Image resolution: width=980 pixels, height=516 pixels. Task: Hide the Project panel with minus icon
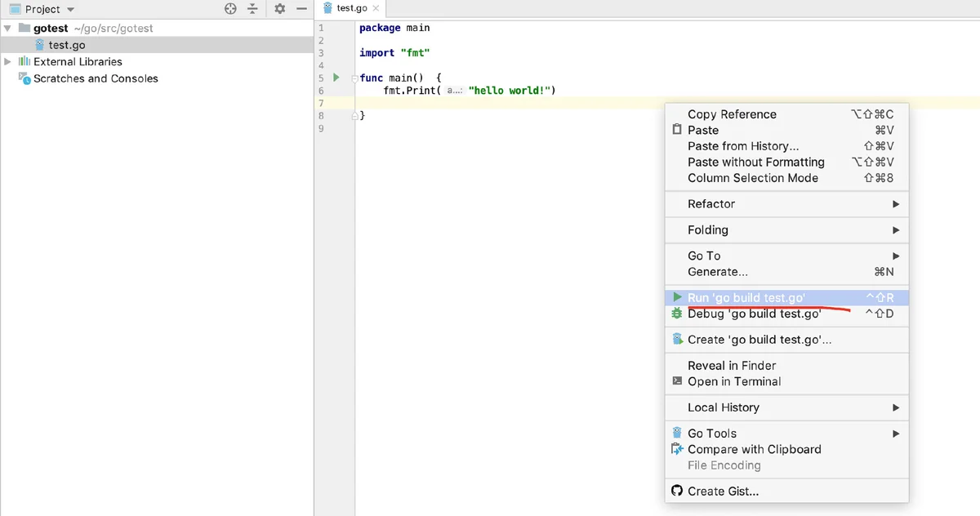(301, 9)
